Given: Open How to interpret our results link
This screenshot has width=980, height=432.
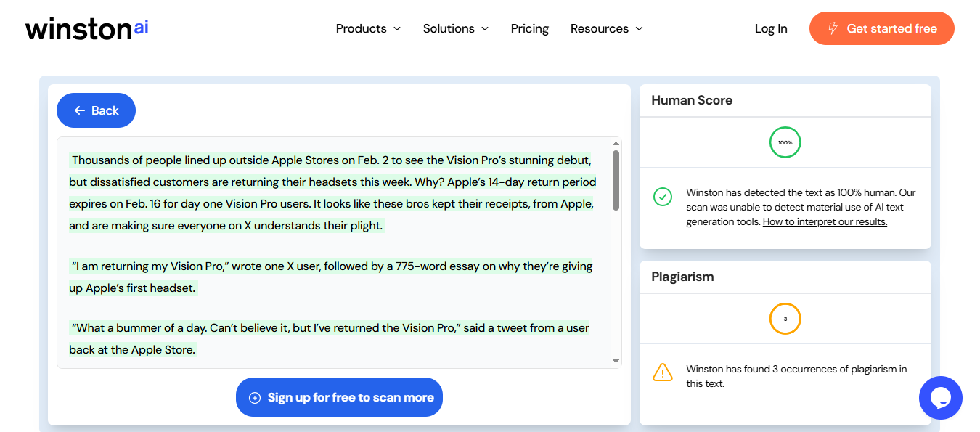Looking at the screenshot, I should click(825, 221).
